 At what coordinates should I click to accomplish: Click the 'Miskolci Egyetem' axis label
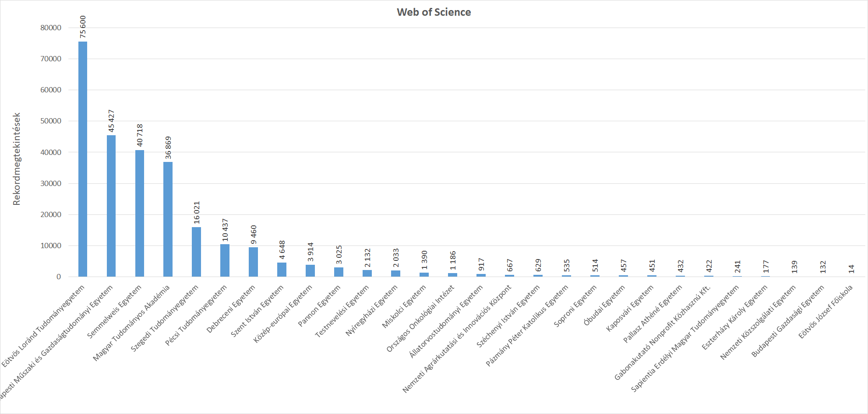pos(404,307)
